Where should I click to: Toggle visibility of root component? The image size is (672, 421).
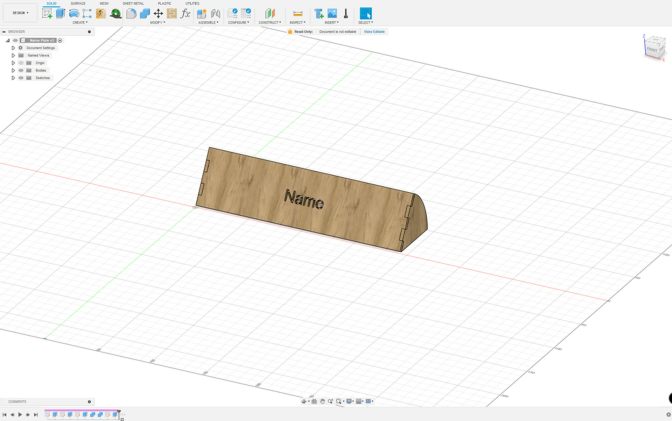[x=15, y=40]
